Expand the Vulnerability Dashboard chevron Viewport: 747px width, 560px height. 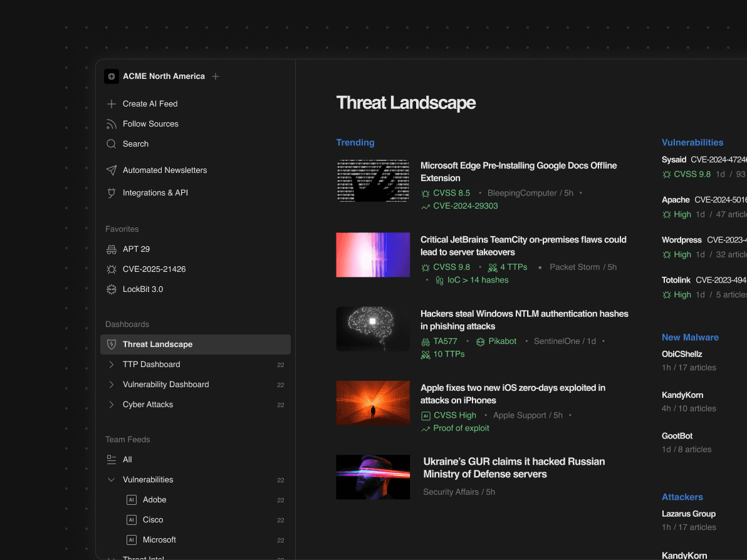(x=112, y=384)
